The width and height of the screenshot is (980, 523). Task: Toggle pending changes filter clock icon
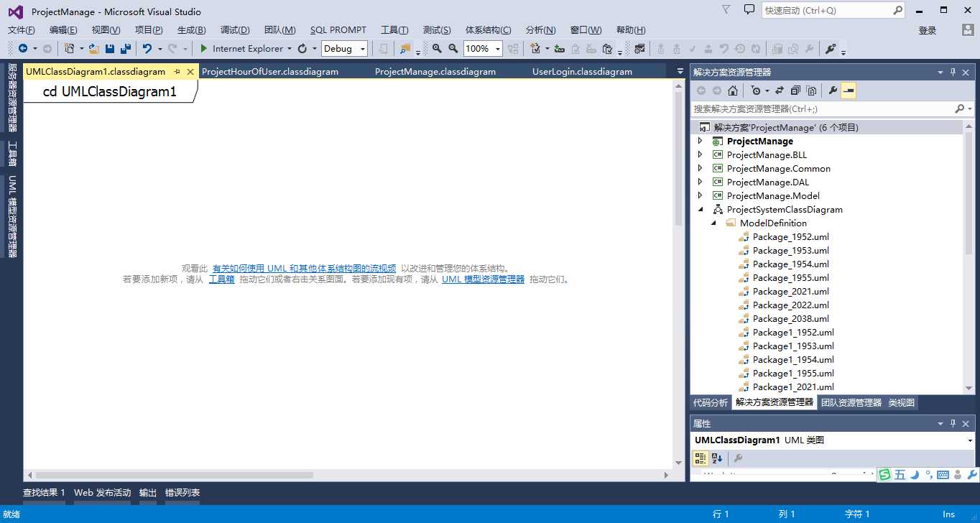click(755, 91)
